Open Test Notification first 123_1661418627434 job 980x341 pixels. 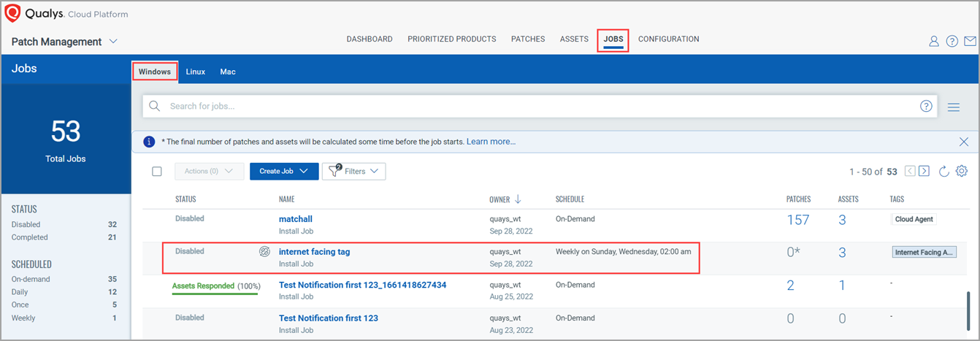click(x=362, y=285)
